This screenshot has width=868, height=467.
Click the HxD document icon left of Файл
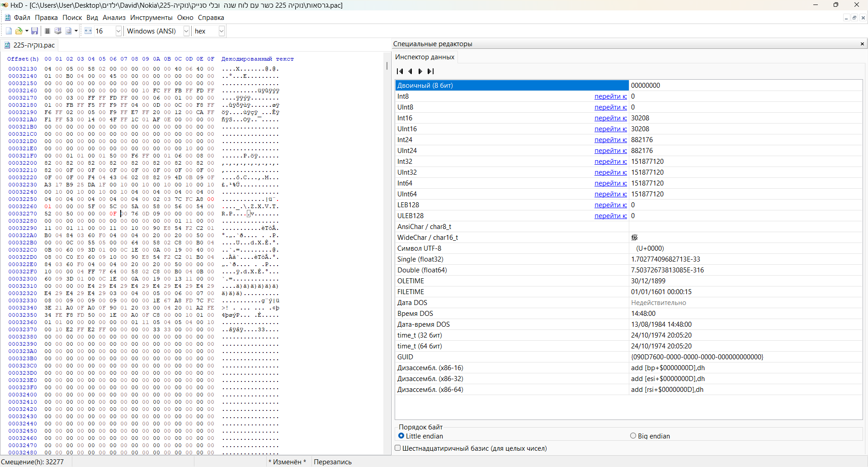coord(7,18)
